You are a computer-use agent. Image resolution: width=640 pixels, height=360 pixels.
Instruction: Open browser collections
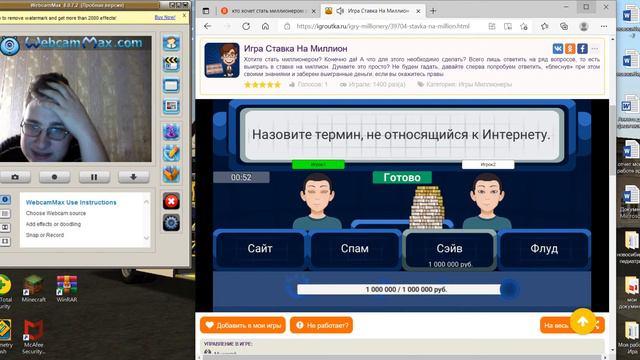point(564,27)
